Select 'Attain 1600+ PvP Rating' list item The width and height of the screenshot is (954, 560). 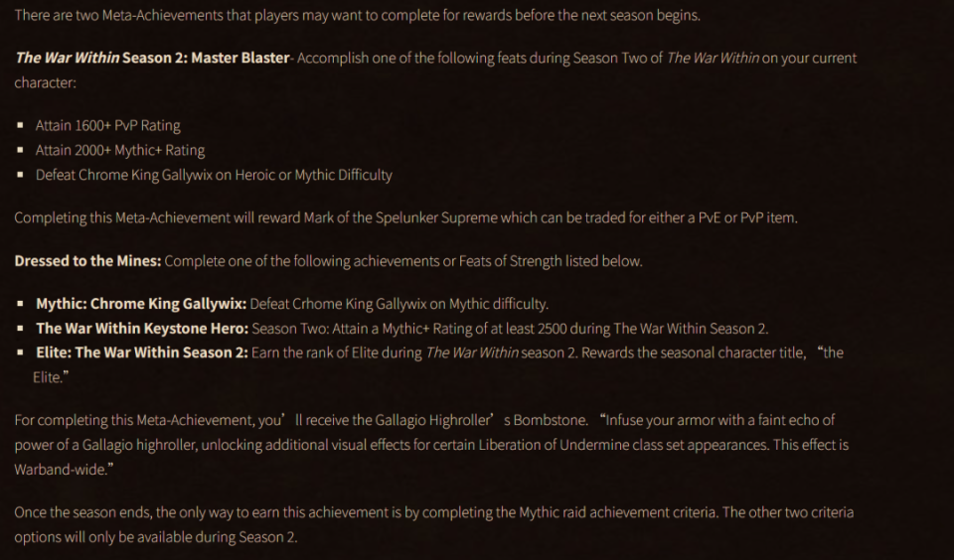pyautogui.click(x=107, y=126)
